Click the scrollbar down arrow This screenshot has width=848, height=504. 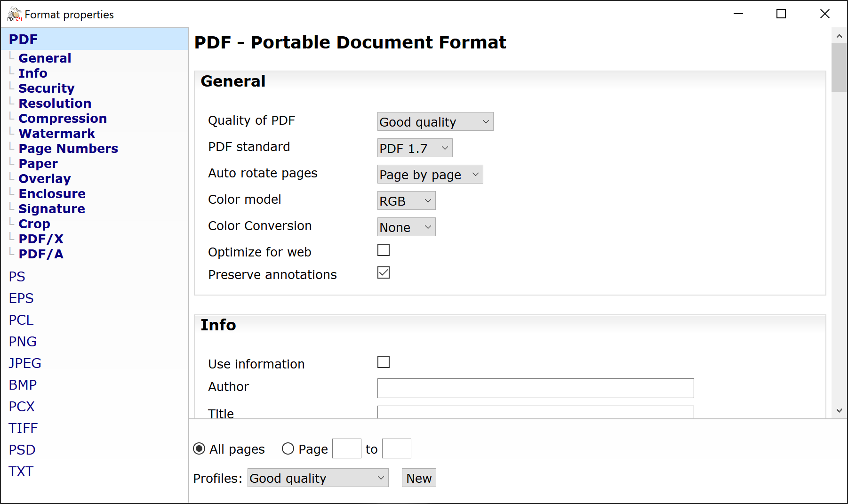tap(839, 409)
